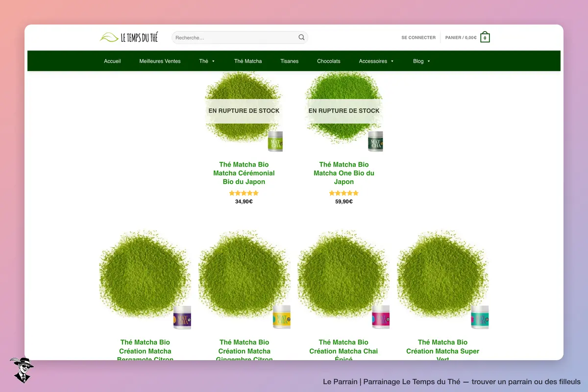The image size is (588, 392).
Task: Click the SE CONNECTER link
Action: pyautogui.click(x=418, y=38)
